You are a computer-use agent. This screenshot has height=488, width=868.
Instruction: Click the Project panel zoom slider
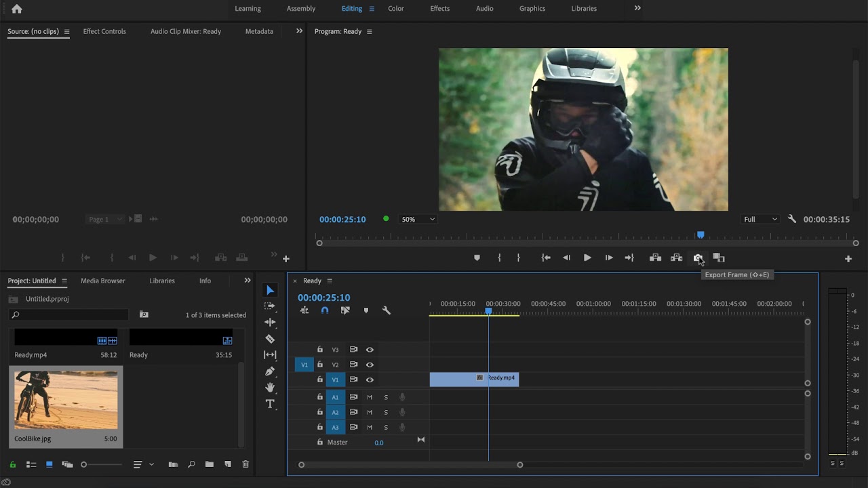click(x=102, y=464)
